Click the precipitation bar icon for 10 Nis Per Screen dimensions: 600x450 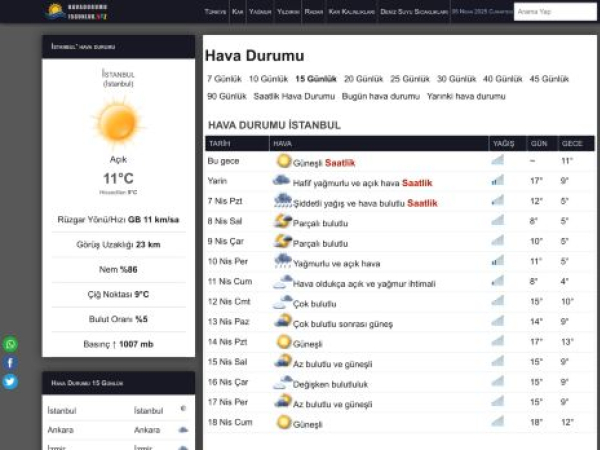coord(498,261)
